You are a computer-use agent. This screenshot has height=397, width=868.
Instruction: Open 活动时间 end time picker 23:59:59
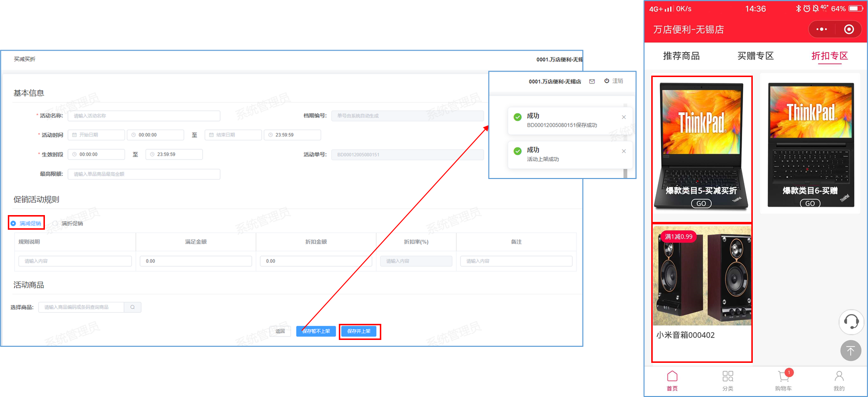(292, 135)
